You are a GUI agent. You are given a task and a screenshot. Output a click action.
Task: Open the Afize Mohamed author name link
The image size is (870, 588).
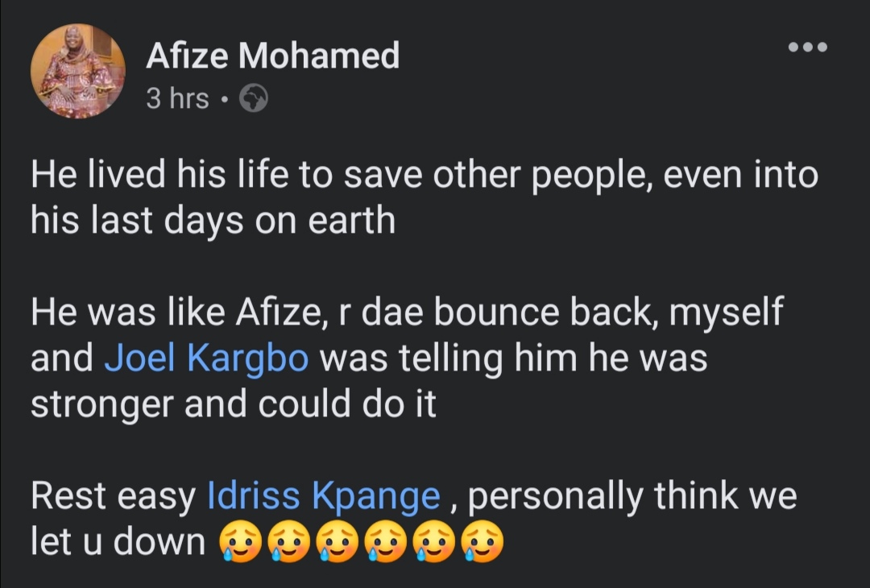(x=273, y=56)
